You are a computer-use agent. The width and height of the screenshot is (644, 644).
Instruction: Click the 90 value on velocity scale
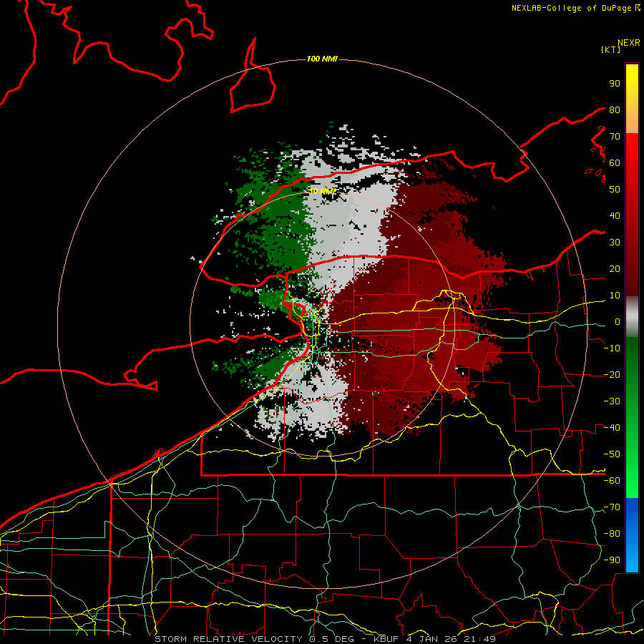pos(615,84)
